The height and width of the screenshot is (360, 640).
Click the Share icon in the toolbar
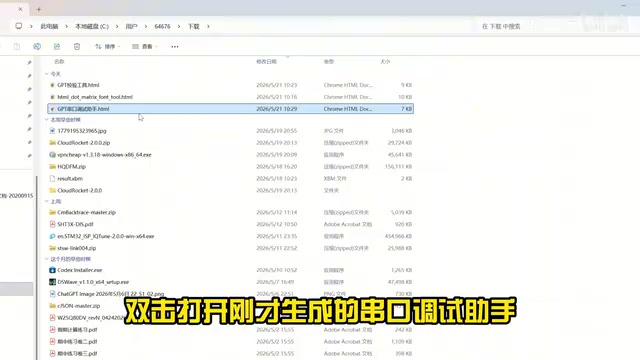point(57,47)
